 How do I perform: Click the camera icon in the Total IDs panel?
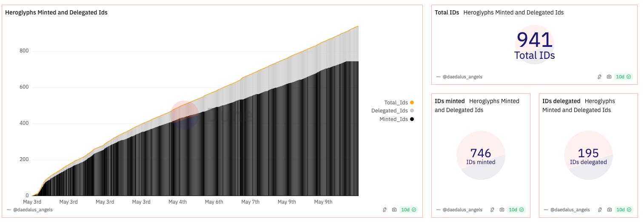click(x=609, y=77)
